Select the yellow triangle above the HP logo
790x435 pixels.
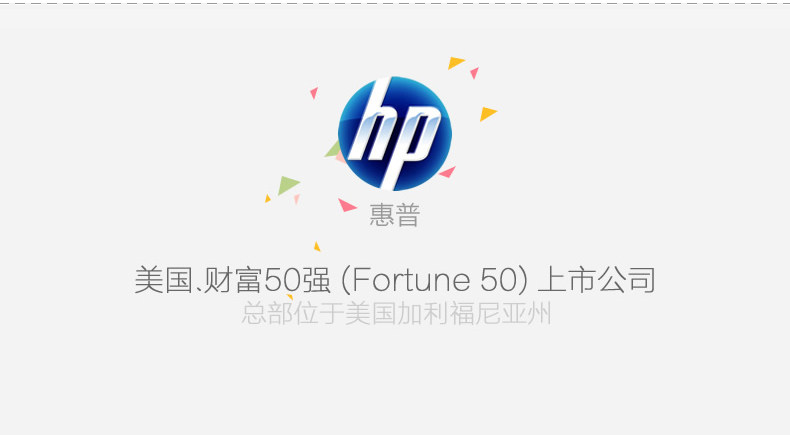pyautogui.click(x=455, y=63)
